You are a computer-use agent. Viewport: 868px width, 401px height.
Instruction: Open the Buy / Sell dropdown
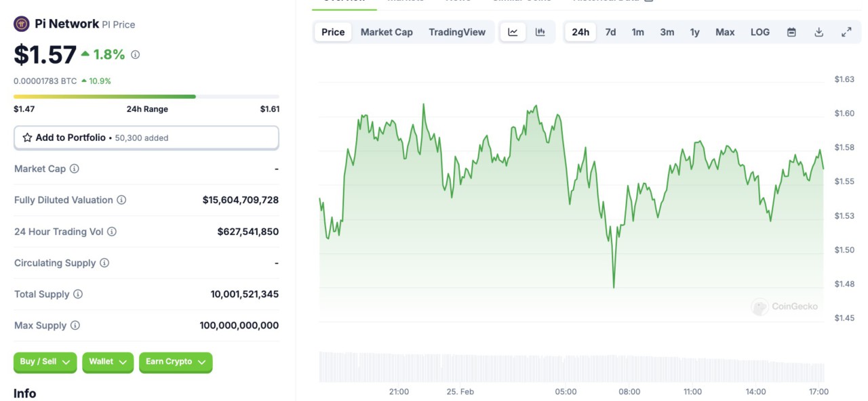click(45, 362)
